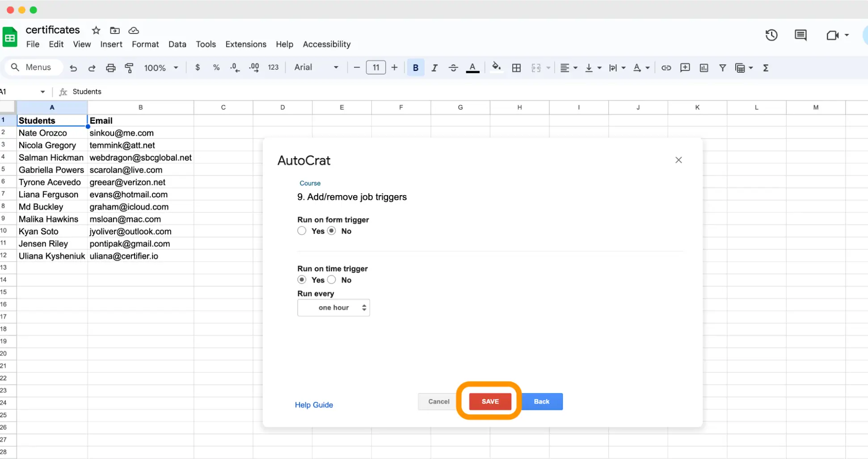The height and width of the screenshot is (459, 868).
Task: Select No for run on time trigger
Action: pyautogui.click(x=332, y=280)
